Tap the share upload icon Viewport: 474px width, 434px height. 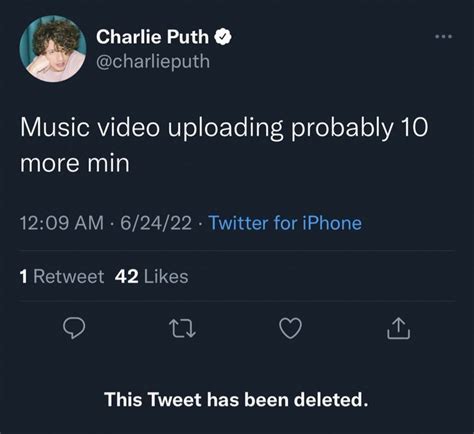(398, 328)
